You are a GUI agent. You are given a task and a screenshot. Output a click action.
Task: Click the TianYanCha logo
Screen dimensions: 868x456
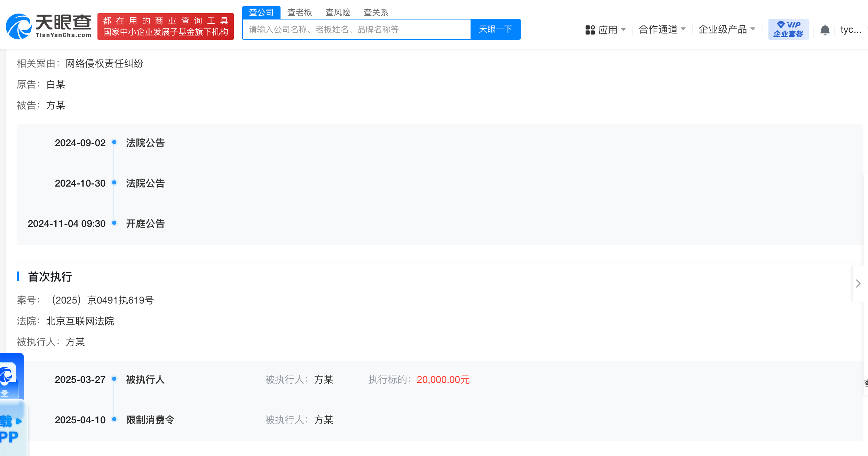click(48, 26)
